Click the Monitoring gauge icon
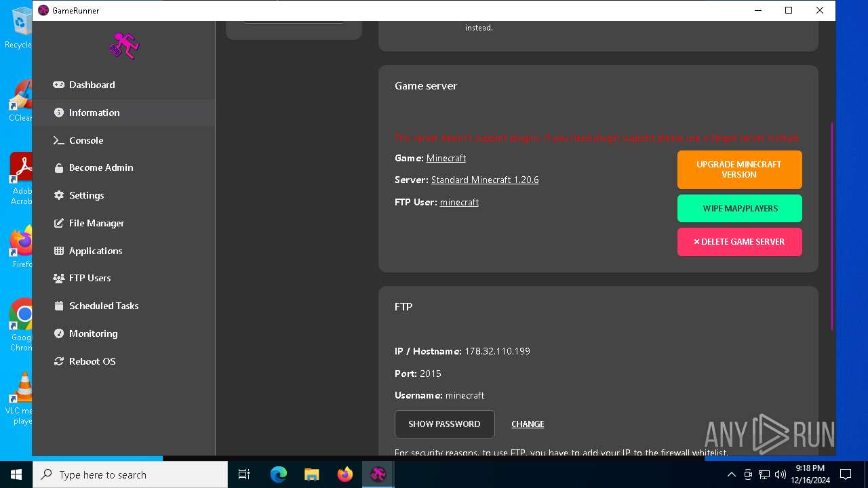 (58, 333)
